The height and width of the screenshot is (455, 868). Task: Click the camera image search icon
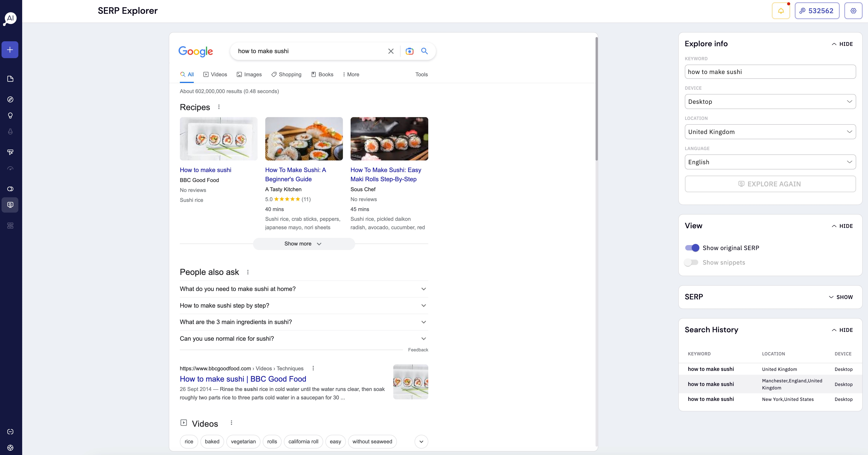tap(409, 51)
